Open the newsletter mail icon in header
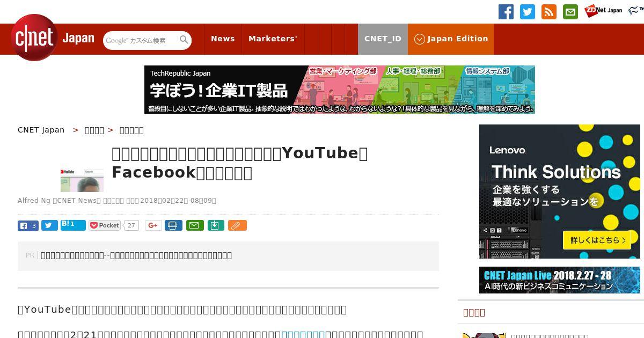644x338 pixels. [x=570, y=12]
